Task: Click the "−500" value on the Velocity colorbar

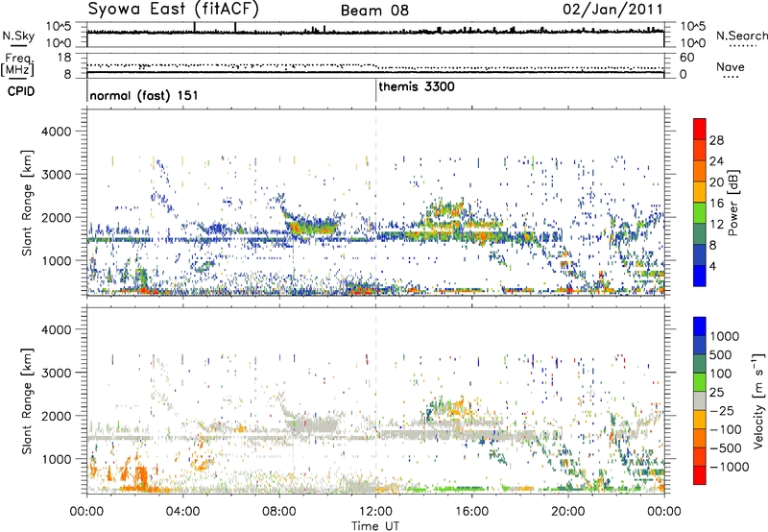Action: click(x=726, y=447)
